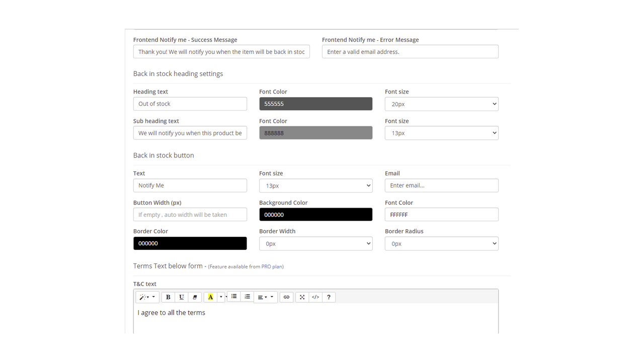Click the remove formatting eraser icon

coord(195,297)
